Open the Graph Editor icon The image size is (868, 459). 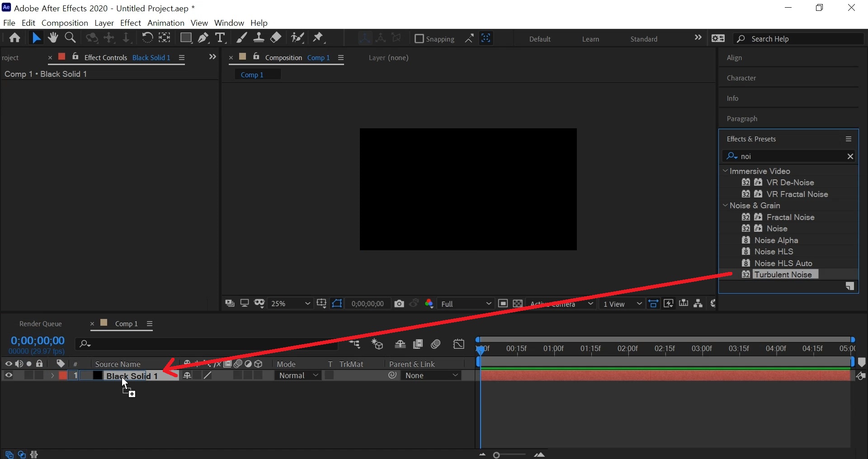459,345
